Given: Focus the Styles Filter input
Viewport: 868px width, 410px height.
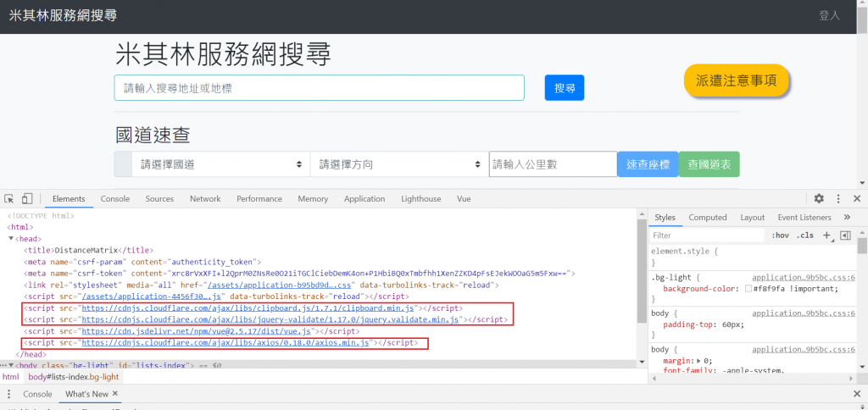Looking at the screenshot, I should tap(708, 235).
